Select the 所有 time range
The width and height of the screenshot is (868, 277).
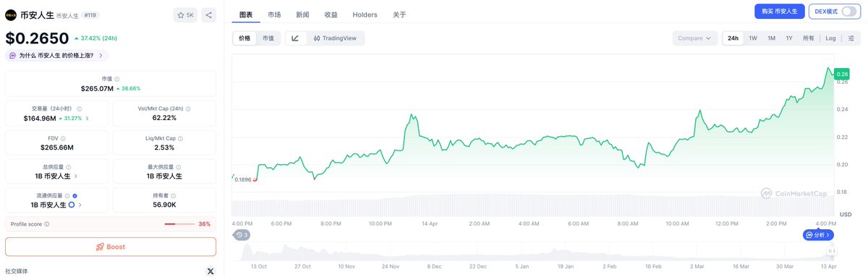(x=808, y=38)
